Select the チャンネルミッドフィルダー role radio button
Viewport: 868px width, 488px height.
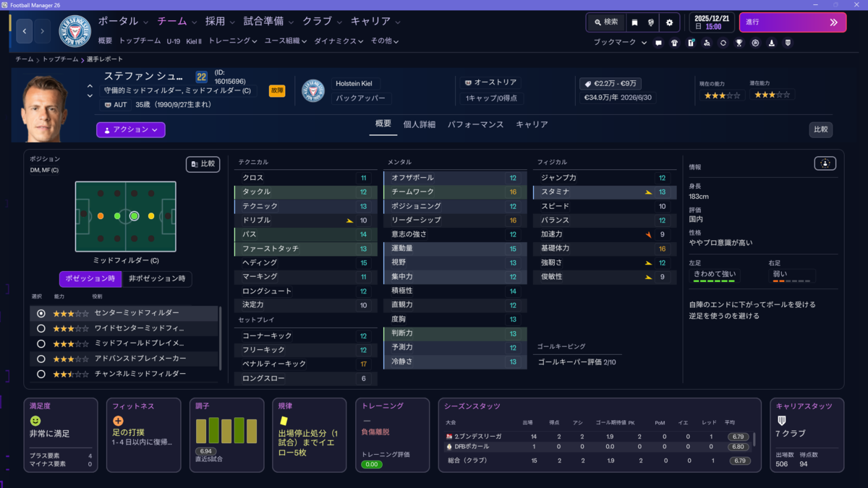tap(41, 374)
